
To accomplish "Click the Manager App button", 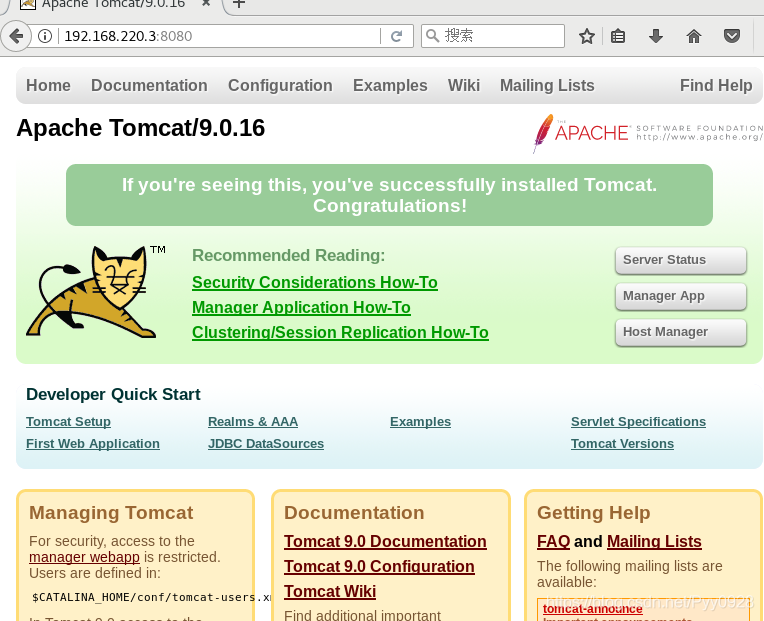I will coord(681,296).
